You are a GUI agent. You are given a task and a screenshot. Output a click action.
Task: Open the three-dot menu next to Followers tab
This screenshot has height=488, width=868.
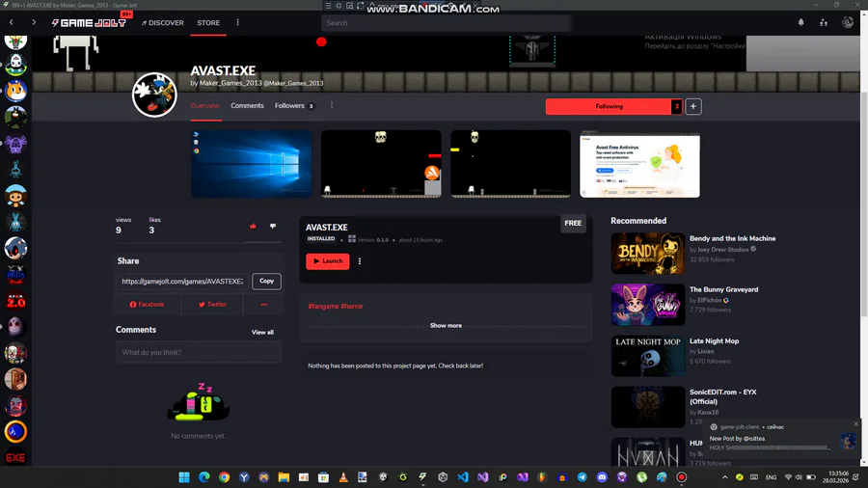(332, 105)
